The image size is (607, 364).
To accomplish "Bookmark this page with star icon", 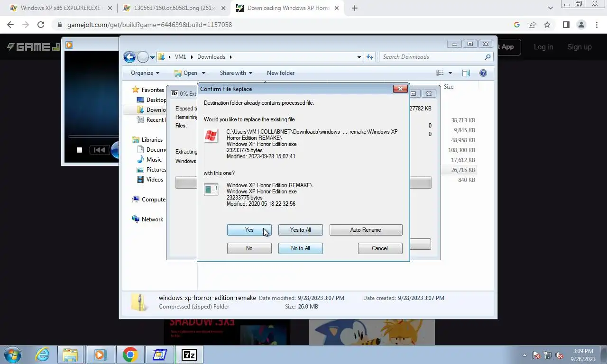I will coord(547,25).
